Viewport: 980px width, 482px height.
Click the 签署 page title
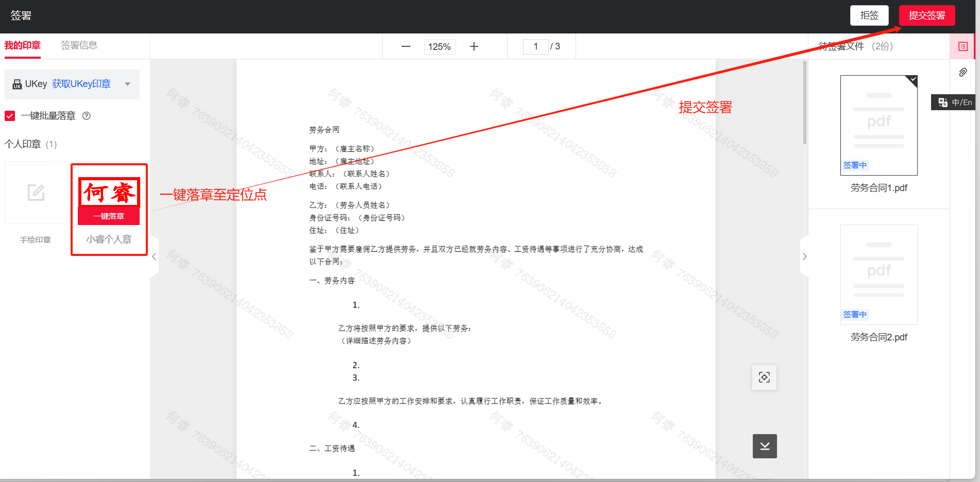pyautogui.click(x=21, y=15)
